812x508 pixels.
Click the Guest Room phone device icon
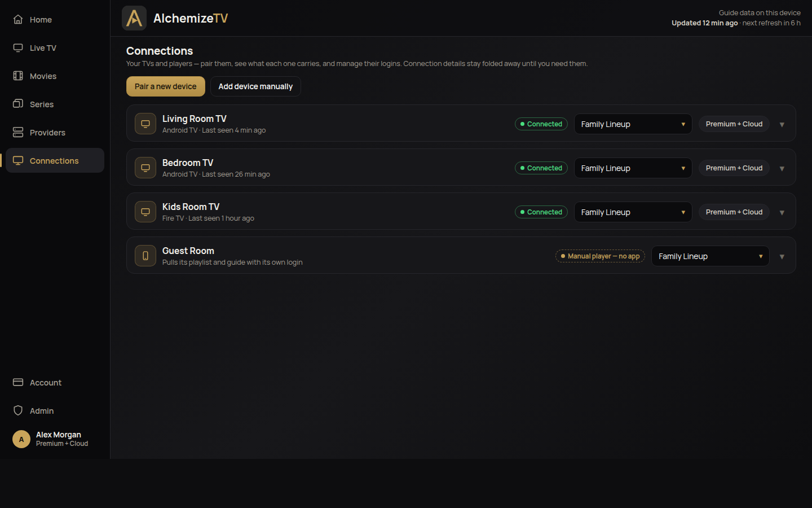[x=145, y=256]
